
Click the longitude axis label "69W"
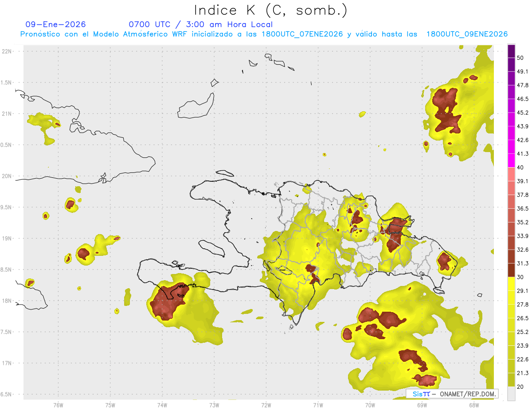pyautogui.click(x=422, y=405)
